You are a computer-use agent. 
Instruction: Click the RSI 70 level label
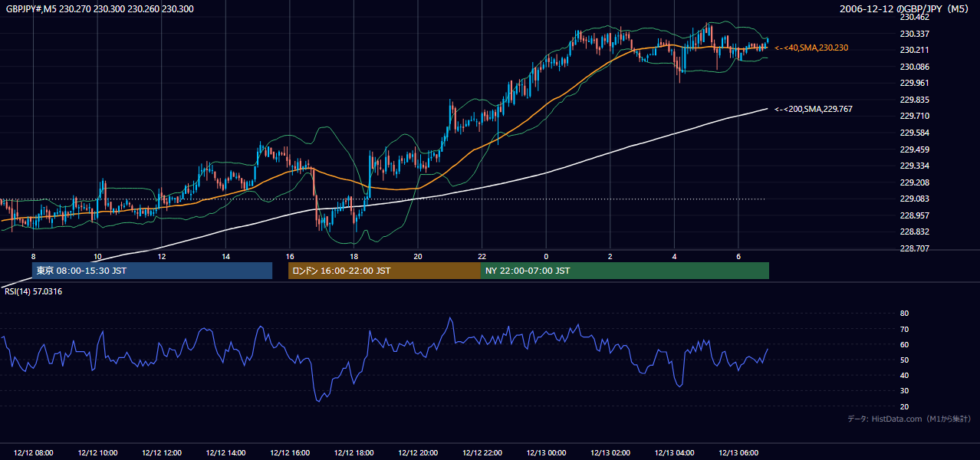[904, 329]
